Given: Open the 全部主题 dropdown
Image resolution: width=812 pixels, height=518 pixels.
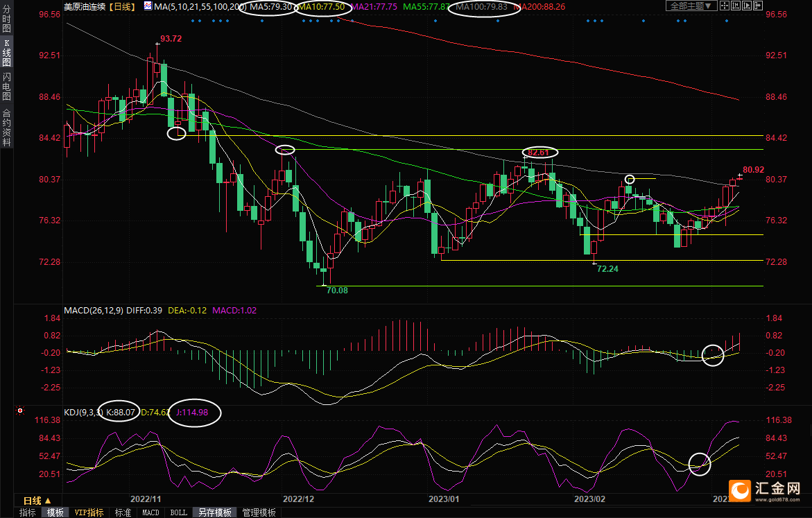Looking at the screenshot, I should (x=691, y=6).
